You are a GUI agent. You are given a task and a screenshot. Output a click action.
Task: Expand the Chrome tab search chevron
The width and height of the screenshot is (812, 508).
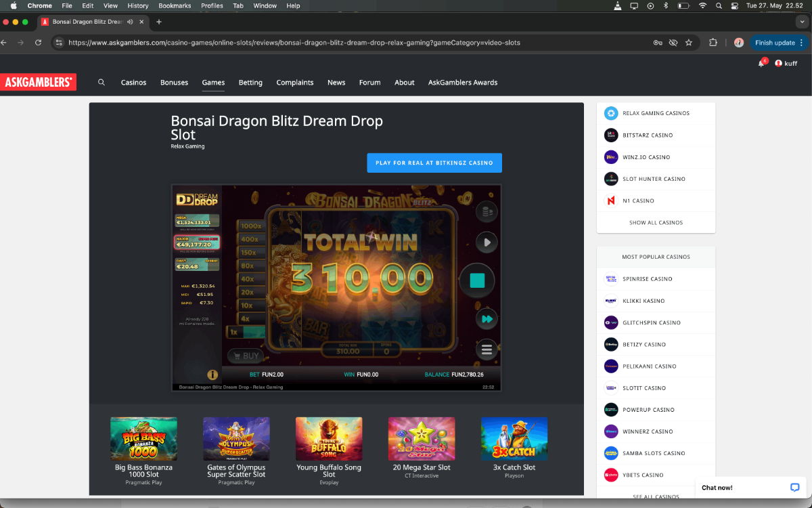point(802,22)
